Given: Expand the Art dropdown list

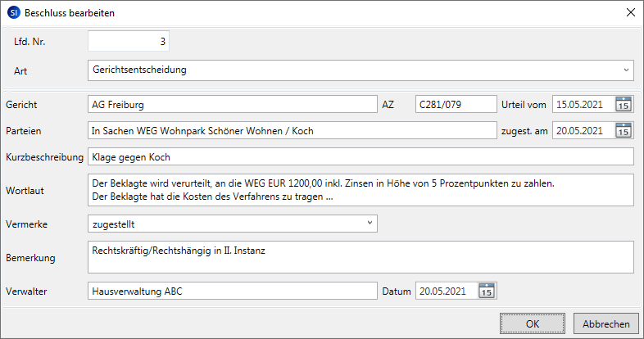Looking at the screenshot, I should (626, 70).
